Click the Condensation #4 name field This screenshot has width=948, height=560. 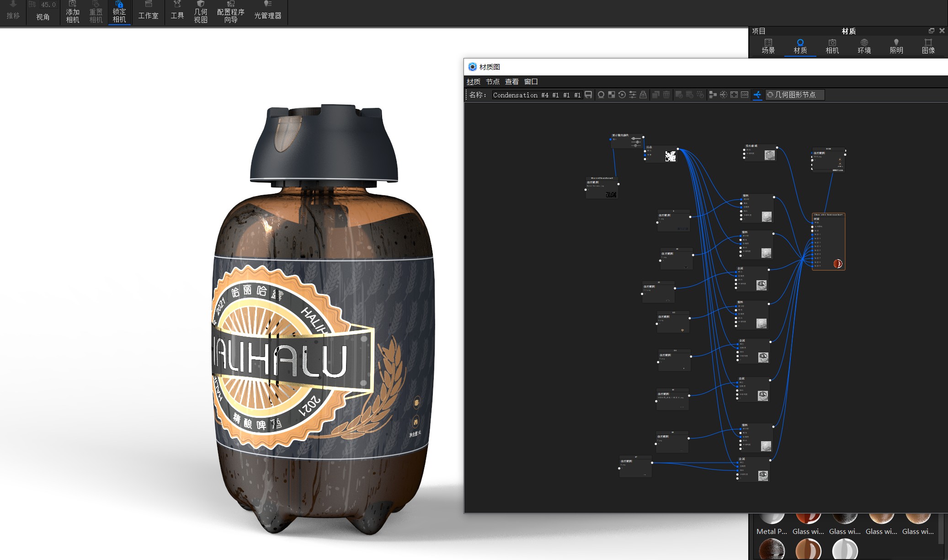537,95
